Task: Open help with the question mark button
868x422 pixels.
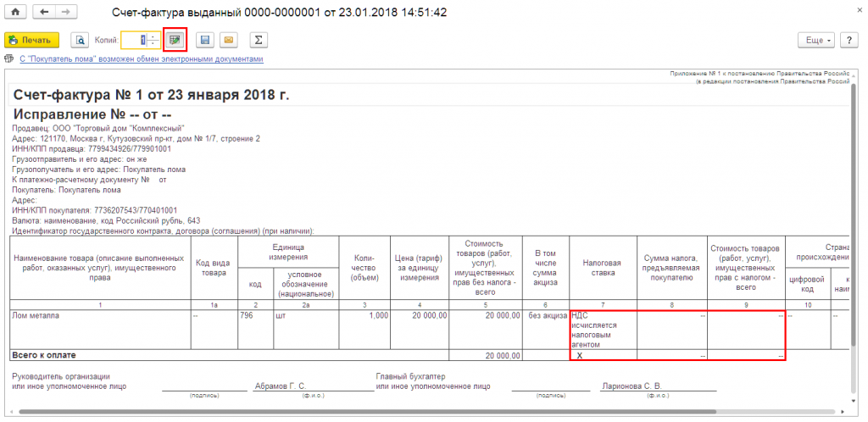Action: 849,41
